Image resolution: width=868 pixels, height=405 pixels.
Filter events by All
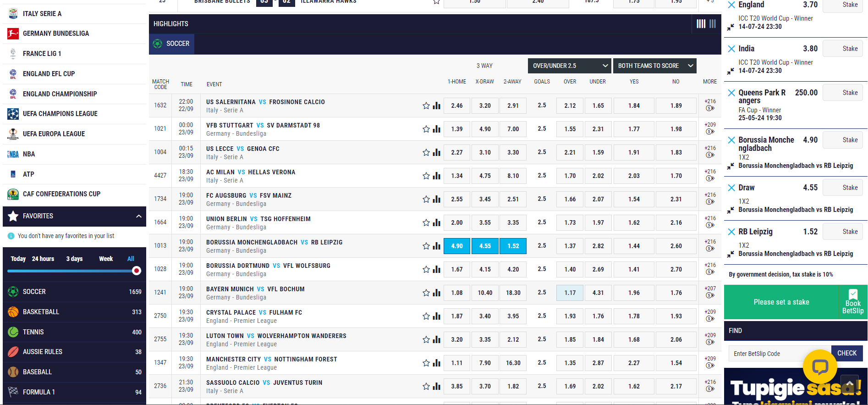(131, 259)
